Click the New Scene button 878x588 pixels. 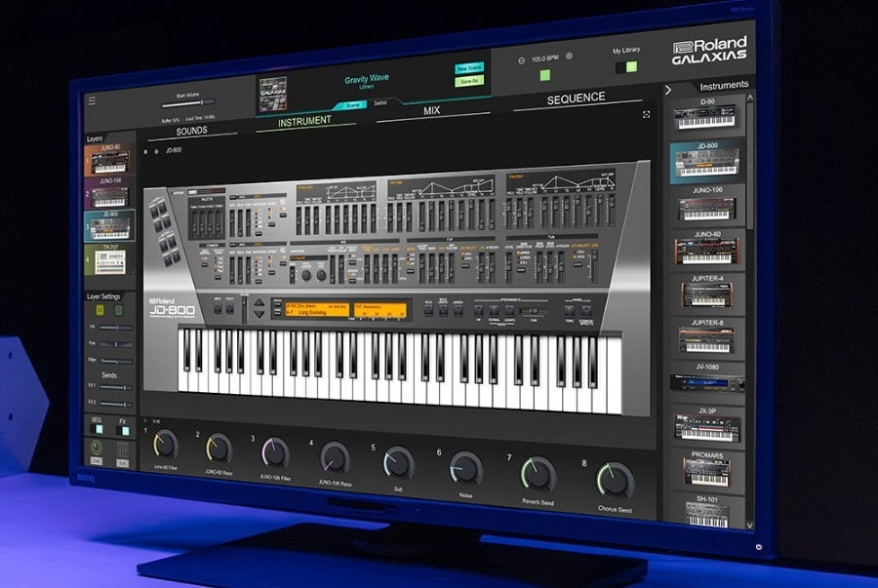point(469,67)
